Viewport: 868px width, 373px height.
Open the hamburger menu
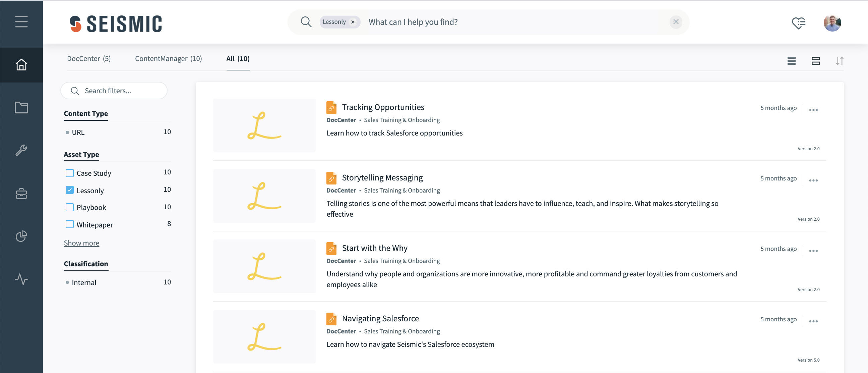point(21,22)
